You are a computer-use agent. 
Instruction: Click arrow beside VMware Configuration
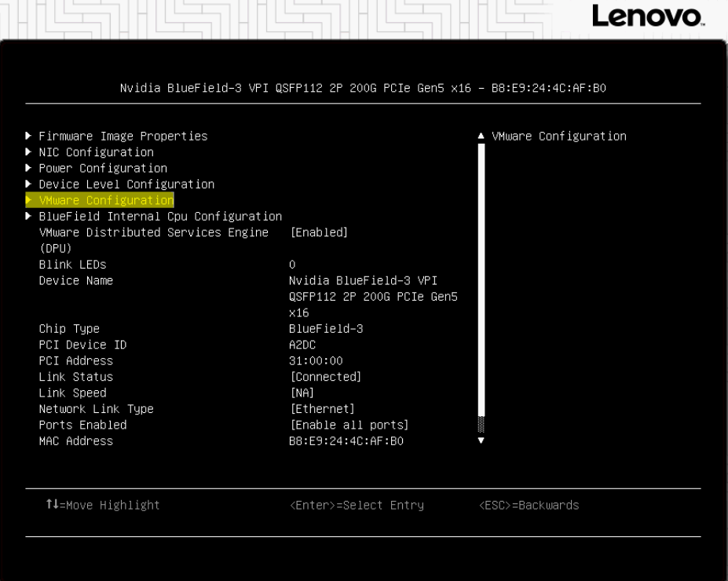click(28, 199)
